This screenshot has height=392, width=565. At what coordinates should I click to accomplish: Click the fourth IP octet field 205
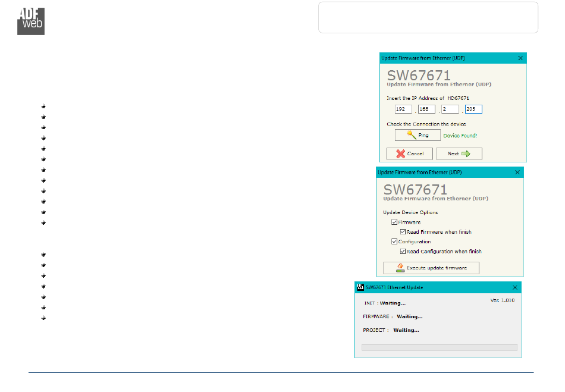(473, 109)
